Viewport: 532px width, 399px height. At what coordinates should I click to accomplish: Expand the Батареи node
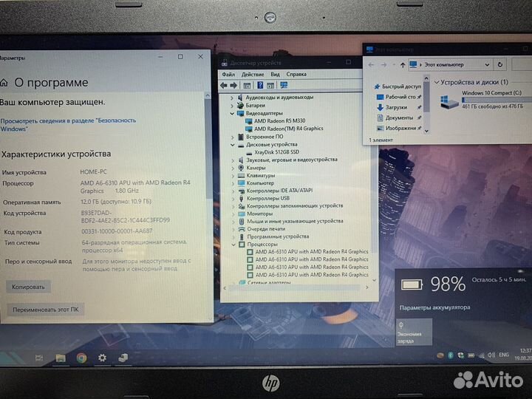pyautogui.click(x=232, y=106)
